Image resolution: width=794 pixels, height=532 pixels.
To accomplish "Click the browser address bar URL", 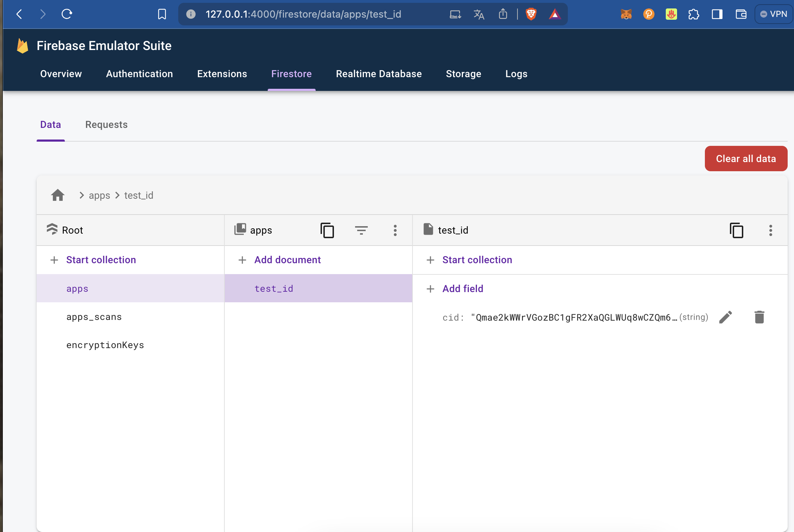I will point(303,14).
